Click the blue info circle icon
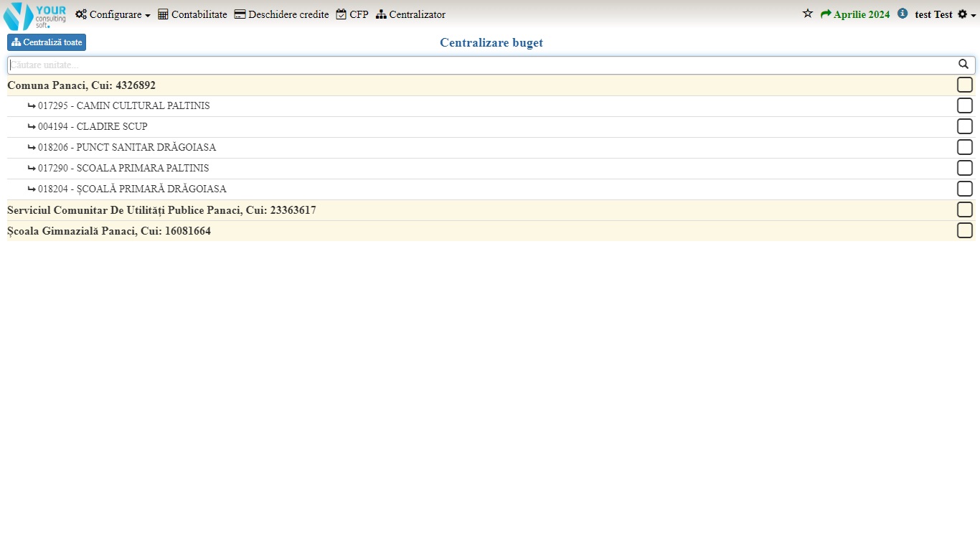 (903, 14)
